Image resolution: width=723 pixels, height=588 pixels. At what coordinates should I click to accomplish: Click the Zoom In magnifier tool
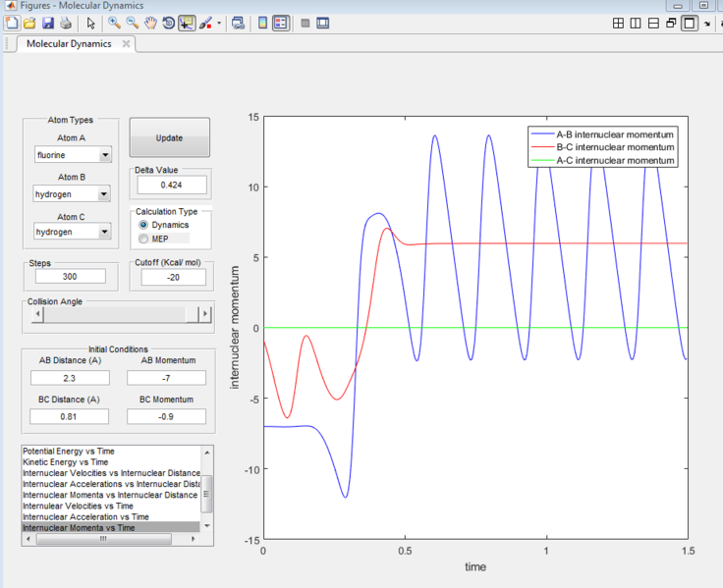click(x=115, y=23)
